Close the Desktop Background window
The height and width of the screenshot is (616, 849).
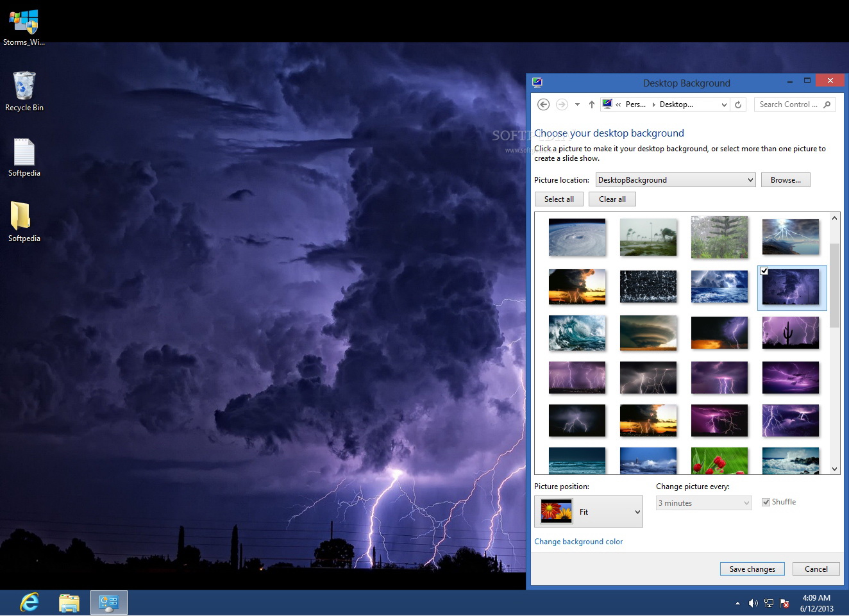pyautogui.click(x=830, y=81)
